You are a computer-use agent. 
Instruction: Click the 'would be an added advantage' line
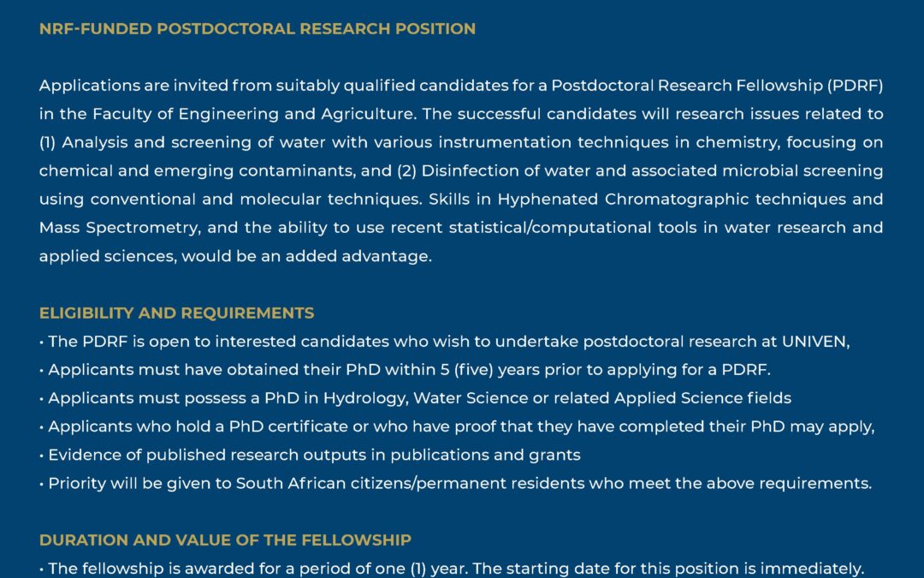tap(235, 256)
